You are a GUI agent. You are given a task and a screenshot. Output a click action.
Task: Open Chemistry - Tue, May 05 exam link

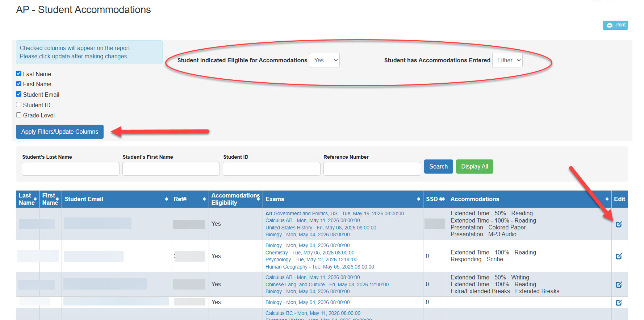[x=310, y=253]
